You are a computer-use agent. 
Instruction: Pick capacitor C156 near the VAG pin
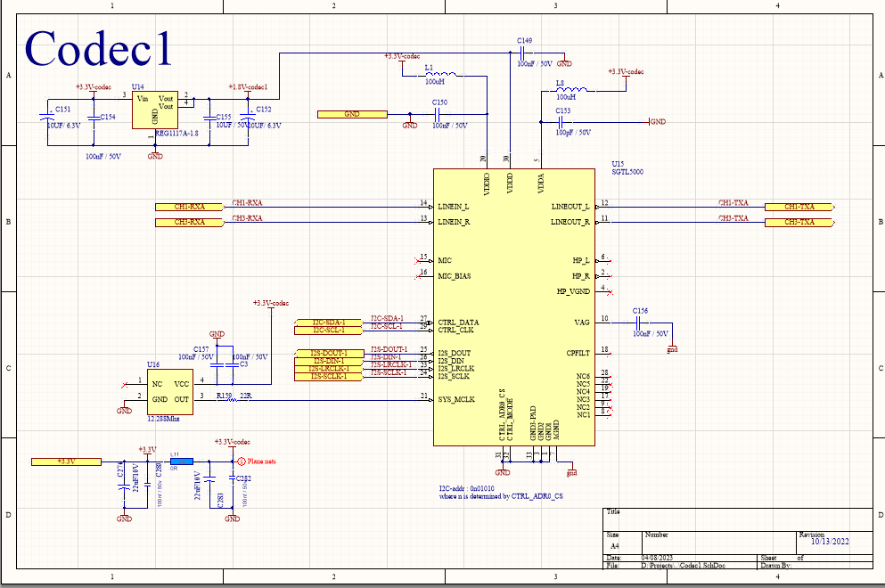(x=640, y=320)
